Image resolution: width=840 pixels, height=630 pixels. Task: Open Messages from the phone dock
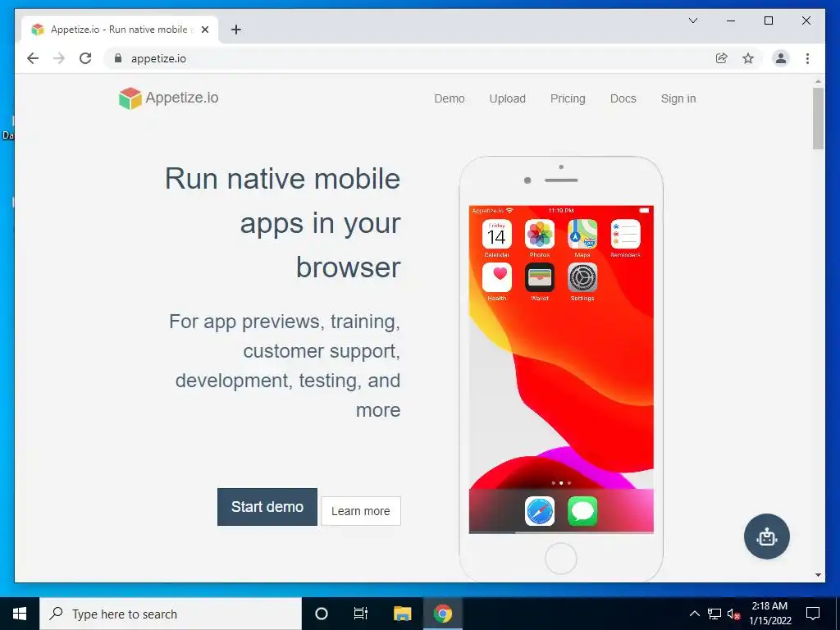click(582, 511)
